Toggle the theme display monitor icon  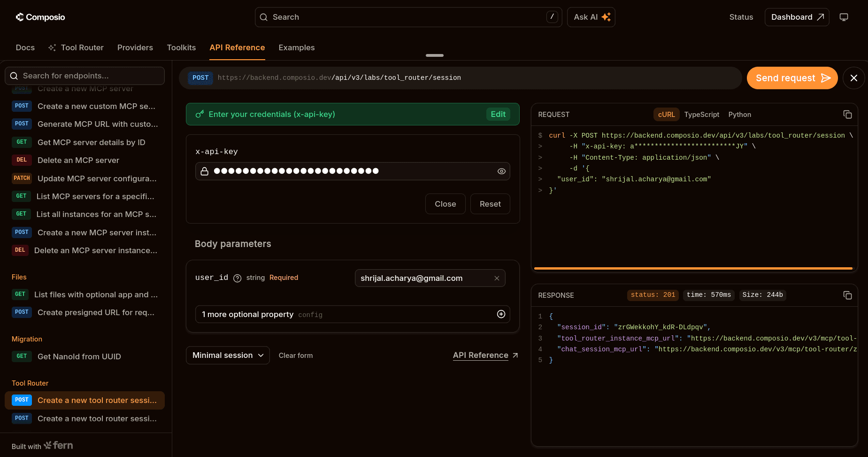[844, 17]
